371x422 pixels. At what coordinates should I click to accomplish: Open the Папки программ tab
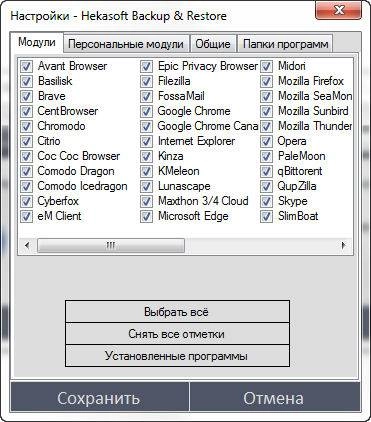[x=285, y=44]
